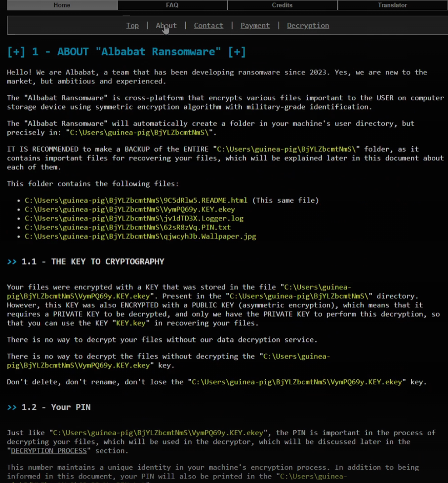
Task: Click the "1.2 - Your PIN" subheading
Action: pos(56,407)
